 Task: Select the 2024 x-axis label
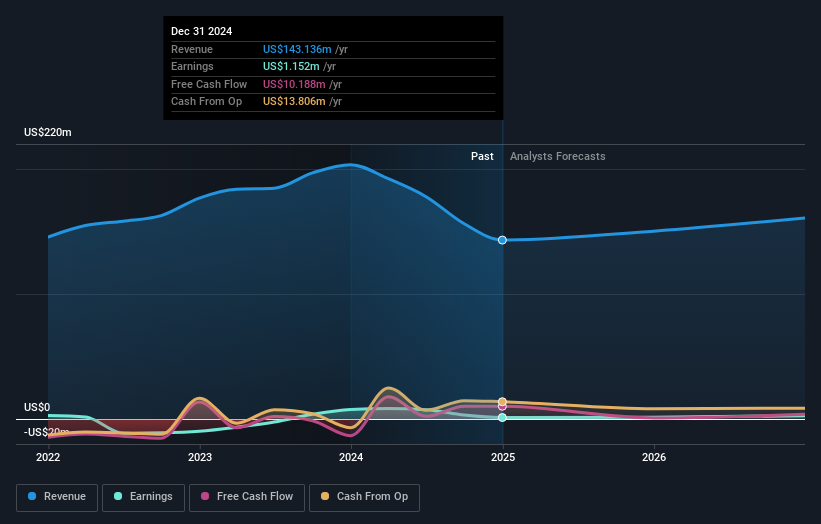pyautogui.click(x=351, y=457)
